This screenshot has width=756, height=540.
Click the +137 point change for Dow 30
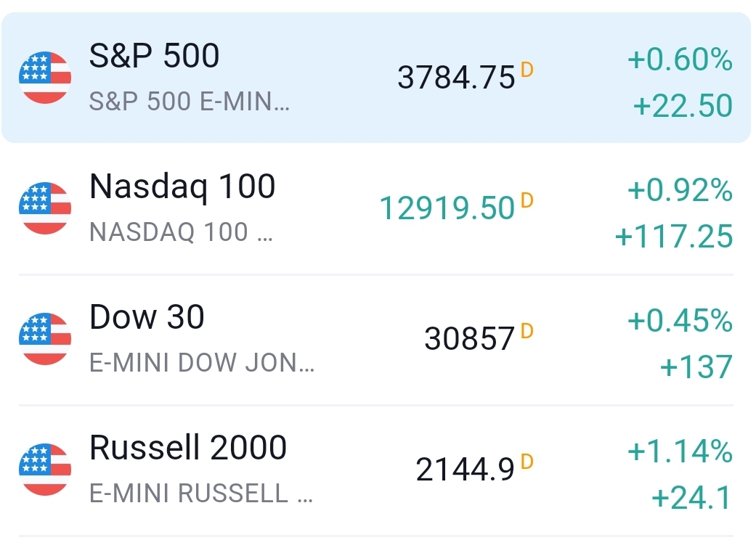696,368
